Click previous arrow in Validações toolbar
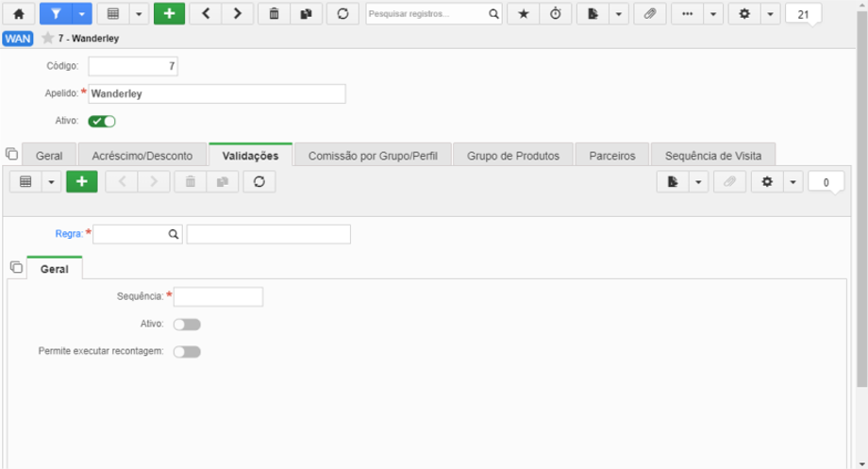Image resolution: width=868 pixels, height=469 pixels. pos(122,181)
